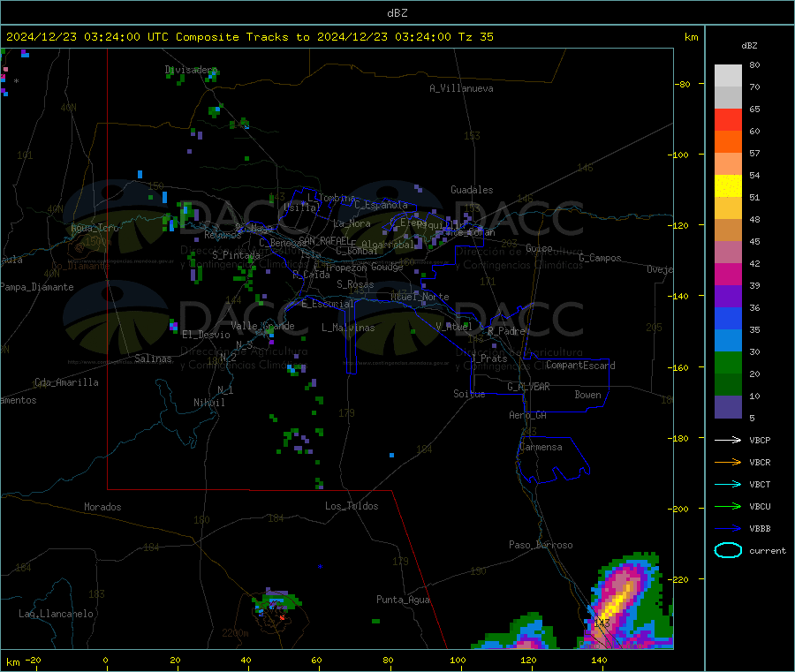Screen dimensions: 795x672
Task: Click the 'El_Desvio' map label
Action: pos(206,335)
